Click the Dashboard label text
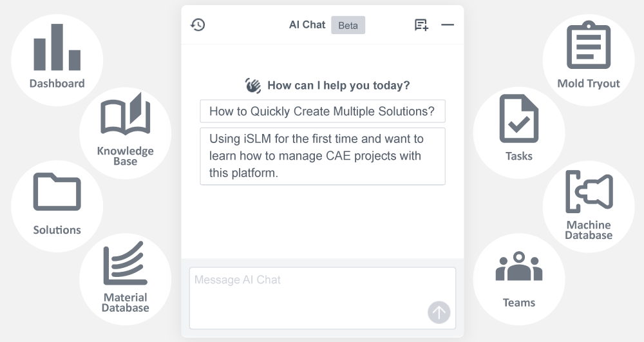644x342 pixels. pos(57,83)
